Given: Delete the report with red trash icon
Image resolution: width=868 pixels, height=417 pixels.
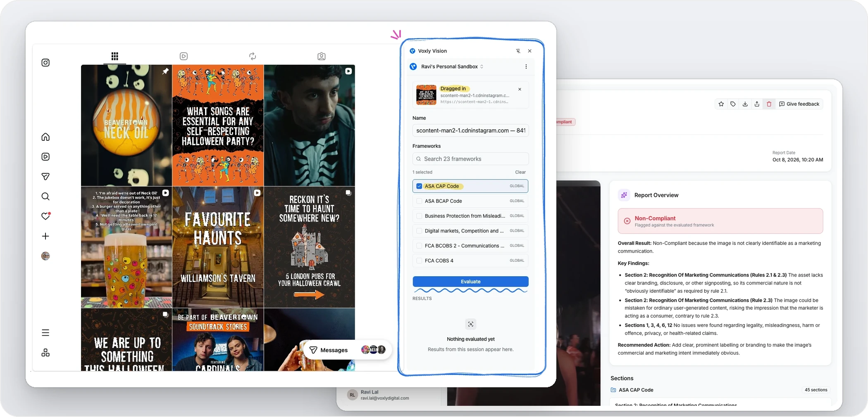Looking at the screenshot, I should click(769, 104).
